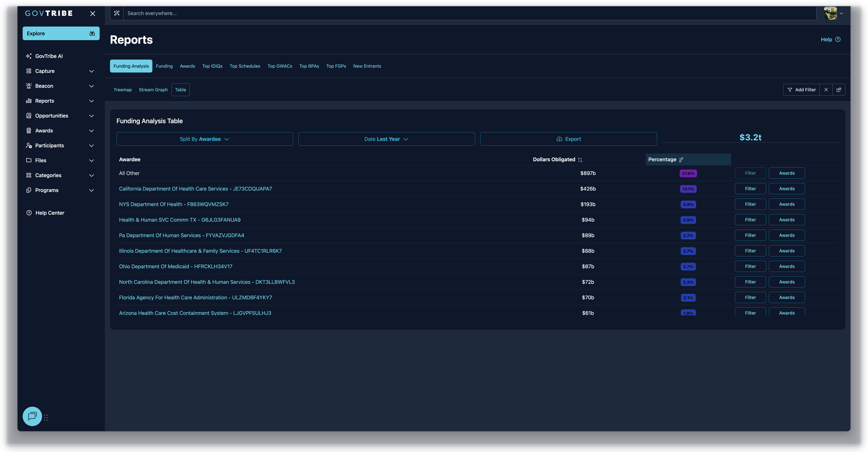Close the sidebar with the X icon

(93, 13)
